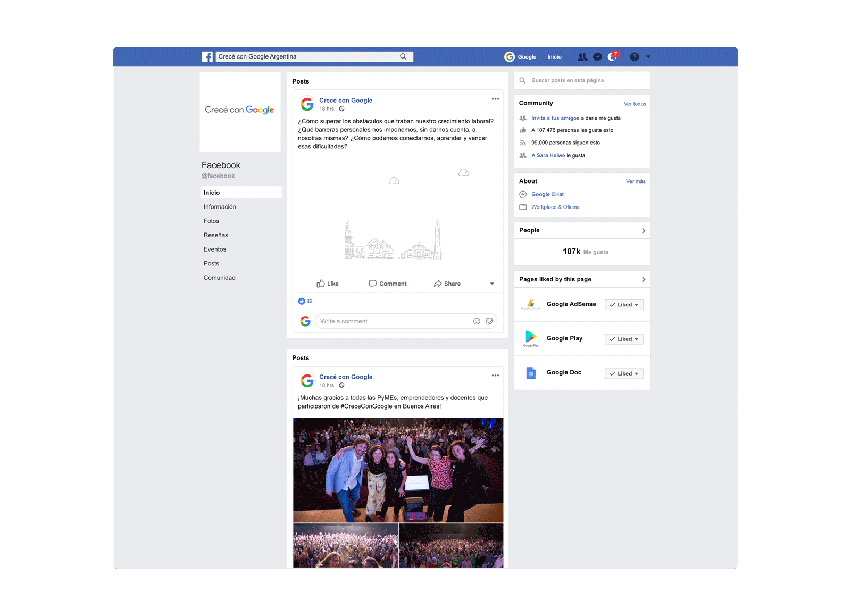Click the Crecé con Google page logo
The height and width of the screenshot is (616, 851).
[240, 112]
